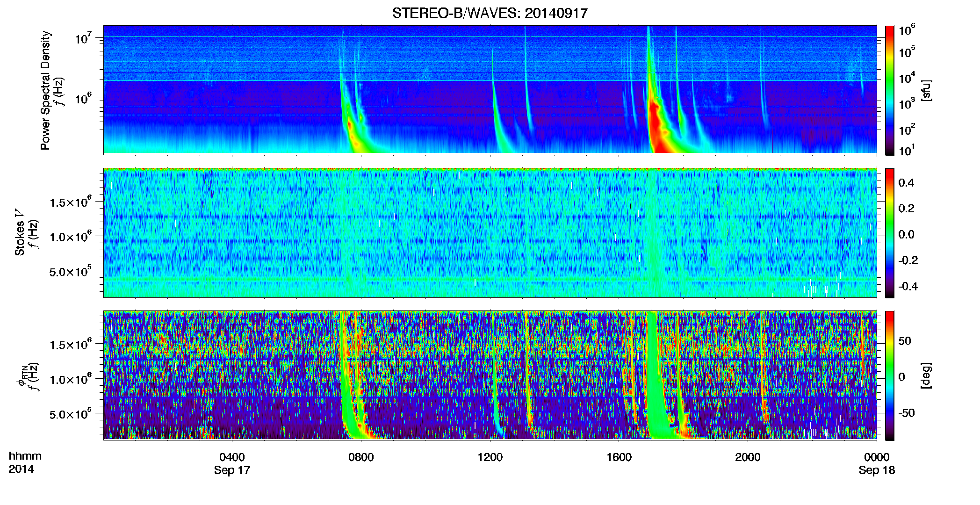Click the hhmm axis legend text
The image size is (980, 505).
[25, 456]
